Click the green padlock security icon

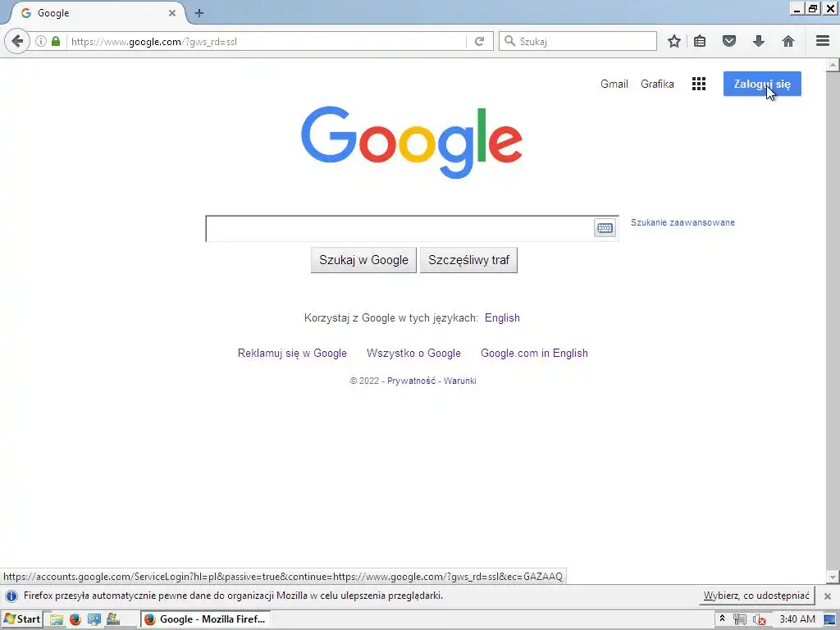point(56,41)
